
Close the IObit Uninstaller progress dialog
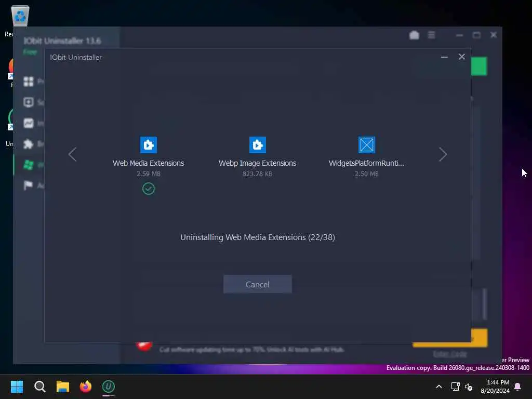461,57
